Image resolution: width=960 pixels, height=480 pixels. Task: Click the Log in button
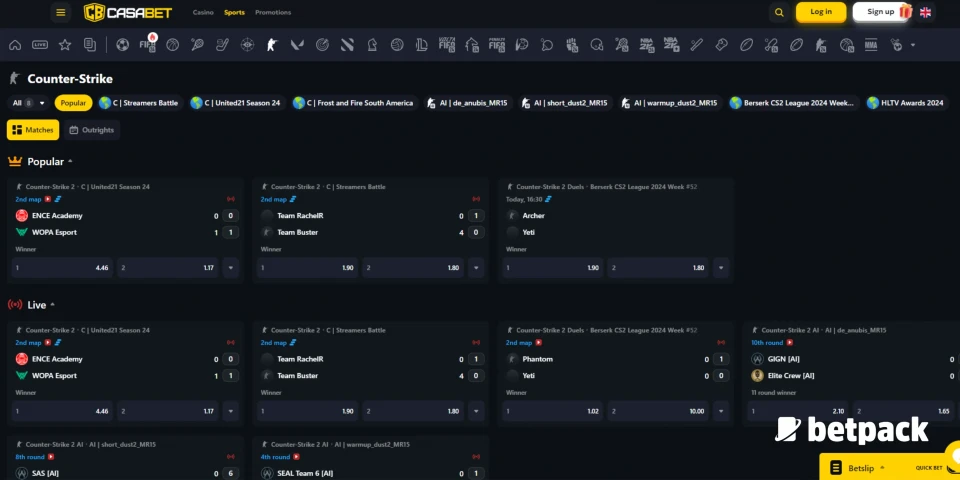(x=821, y=12)
